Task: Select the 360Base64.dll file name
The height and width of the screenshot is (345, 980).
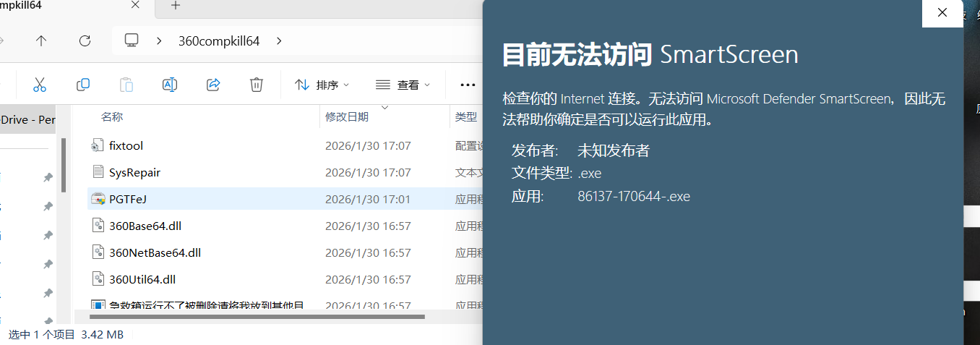Action: pyautogui.click(x=145, y=226)
